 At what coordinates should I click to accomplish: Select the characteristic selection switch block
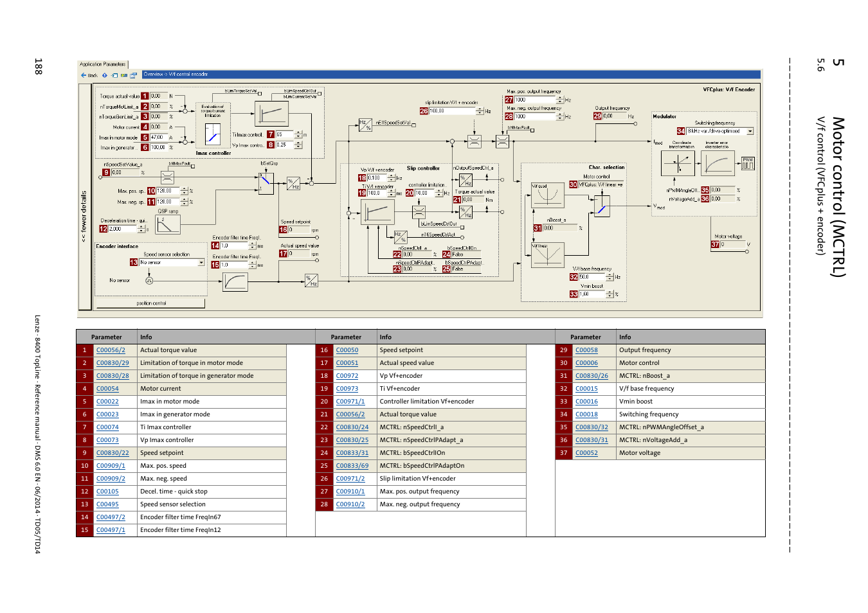pos(602,206)
